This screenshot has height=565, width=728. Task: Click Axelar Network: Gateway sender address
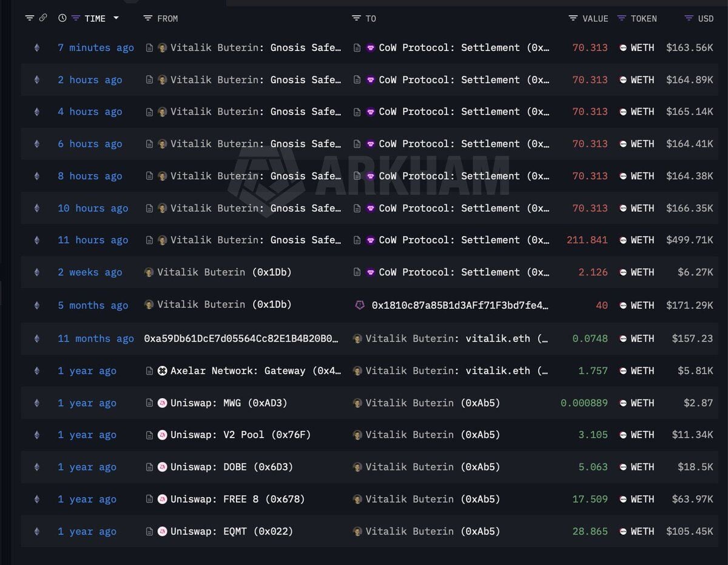tap(255, 371)
